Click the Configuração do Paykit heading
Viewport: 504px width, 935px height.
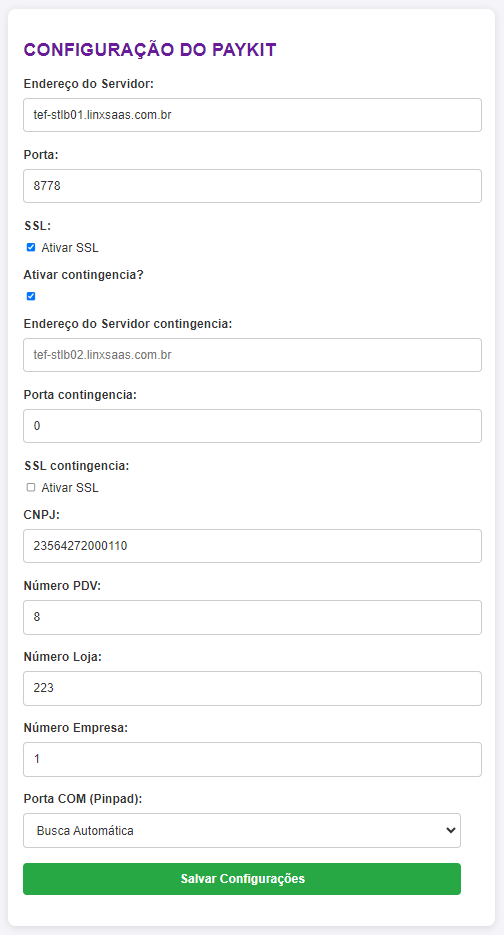click(150, 50)
